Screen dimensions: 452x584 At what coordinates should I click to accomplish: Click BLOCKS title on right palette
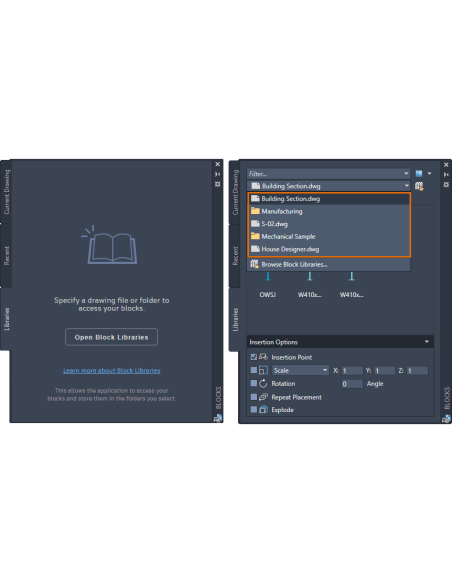click(x=447, y=398)
